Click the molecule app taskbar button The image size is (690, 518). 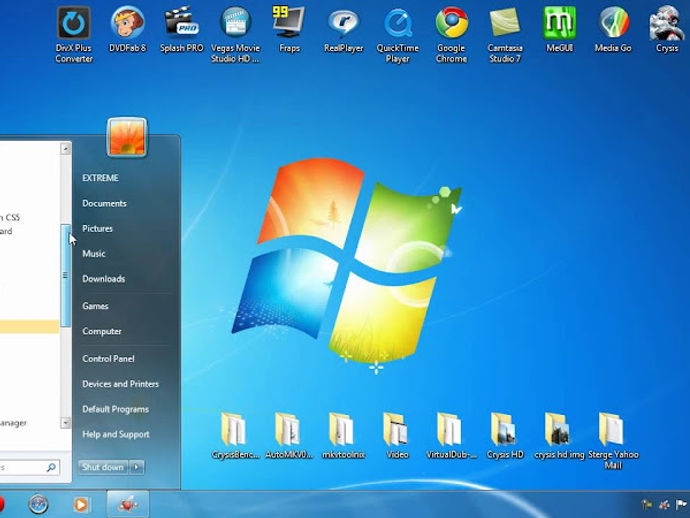(128, 504)
